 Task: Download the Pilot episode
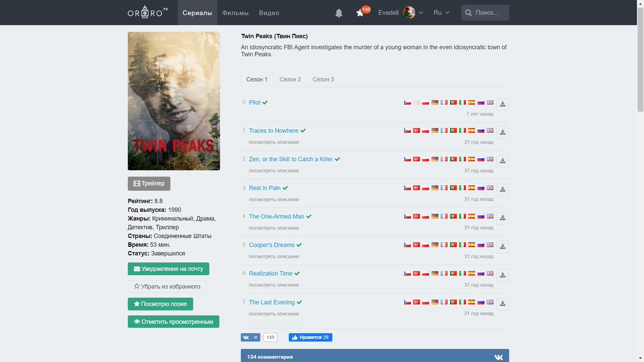pyautogui.click(x=502, y=104)
